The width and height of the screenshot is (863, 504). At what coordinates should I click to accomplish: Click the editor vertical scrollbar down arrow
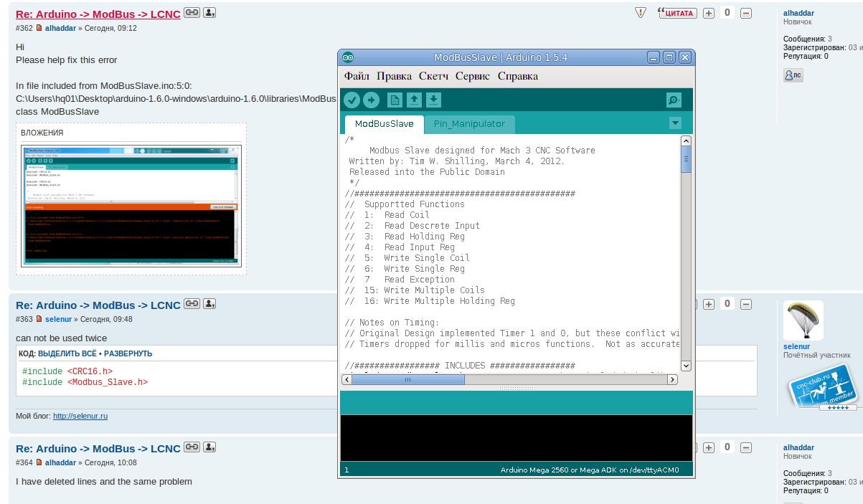(686, 366)
